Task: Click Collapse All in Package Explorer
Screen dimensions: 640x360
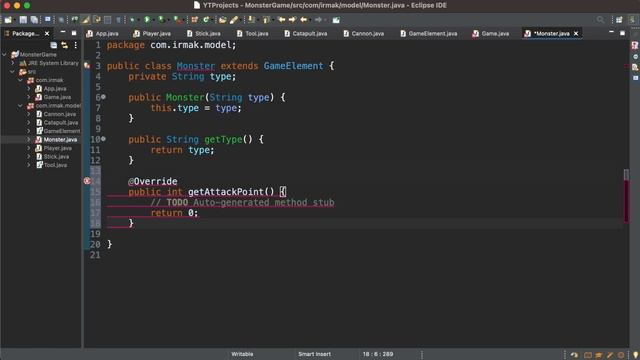Action: pos(53,45)
